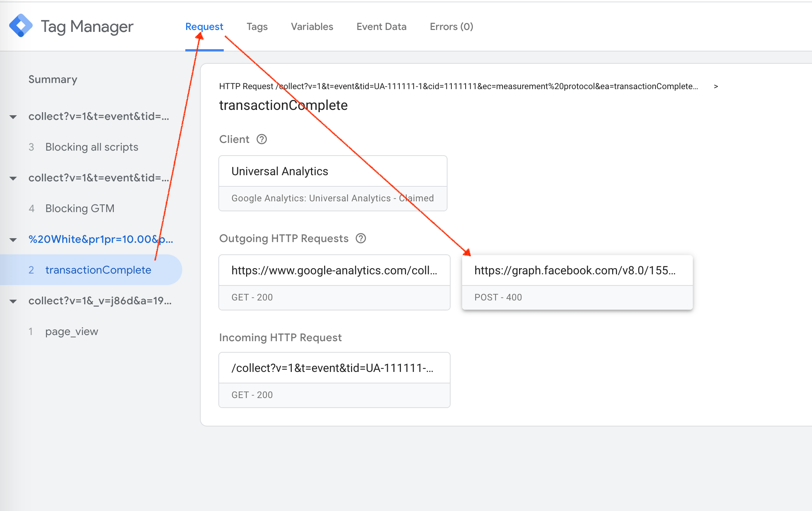
Task: Collapse the second collect?v=1&t=event group
Action: (13, 178)
